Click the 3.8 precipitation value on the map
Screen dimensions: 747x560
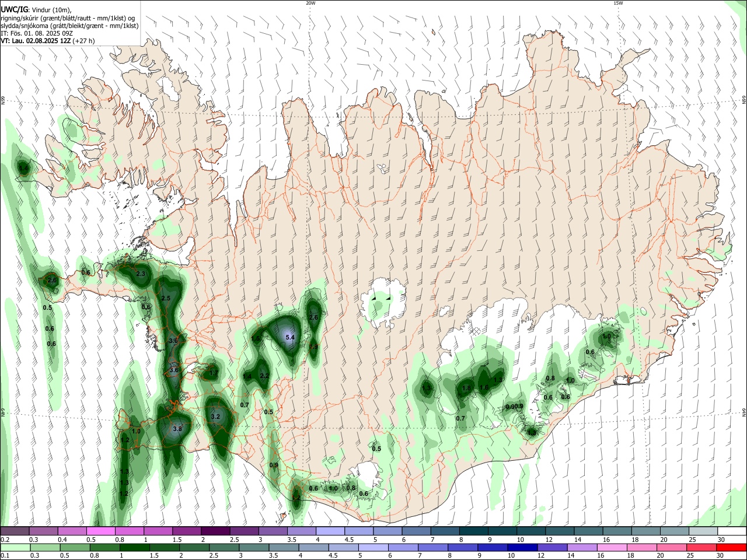point(178,429)
